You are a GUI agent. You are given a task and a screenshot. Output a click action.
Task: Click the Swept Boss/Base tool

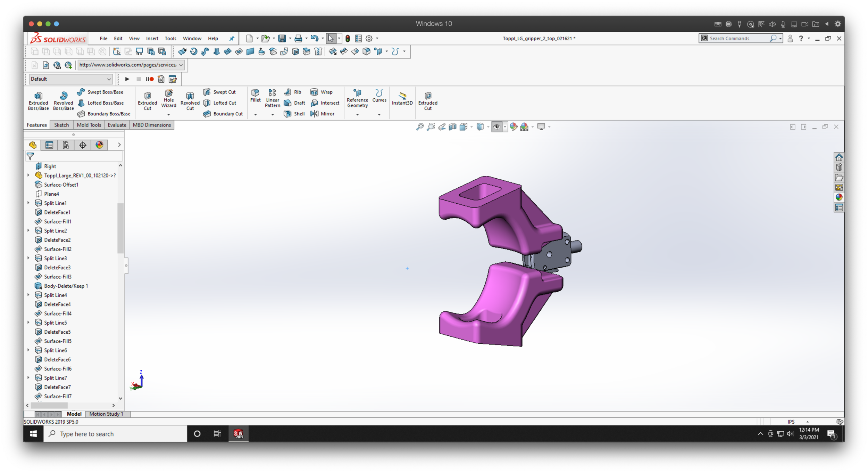pos(100,92)
